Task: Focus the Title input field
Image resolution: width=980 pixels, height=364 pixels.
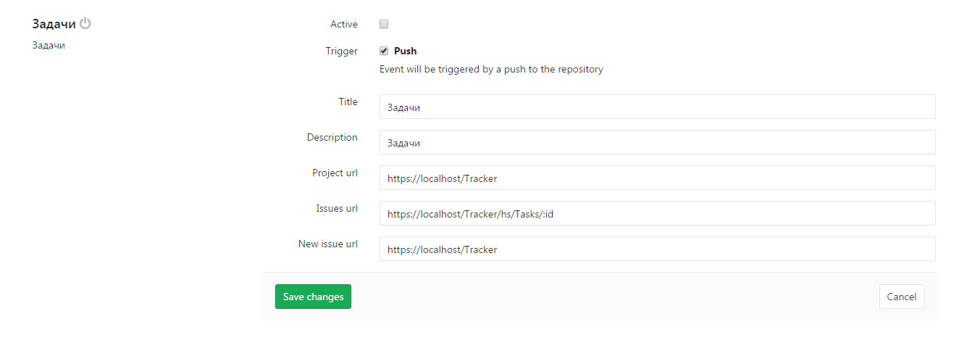Action: tap(658, 107)
